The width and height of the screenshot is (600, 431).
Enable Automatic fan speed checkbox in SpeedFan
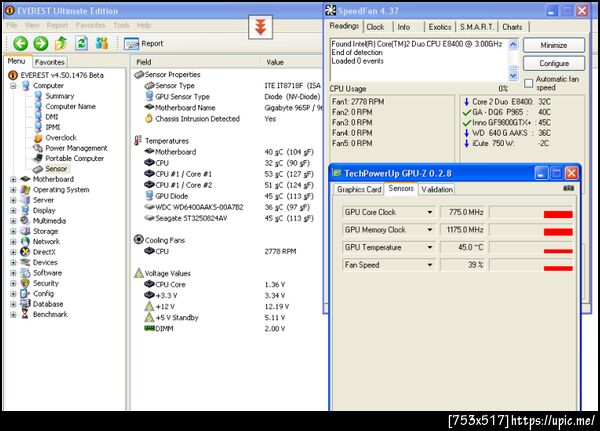point(528,83)
